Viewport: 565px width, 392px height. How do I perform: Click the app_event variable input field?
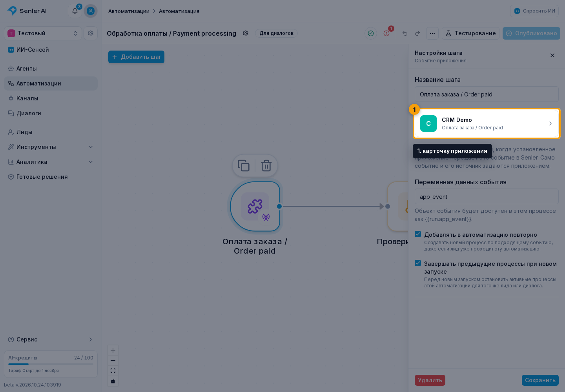[x=487, y=197]
